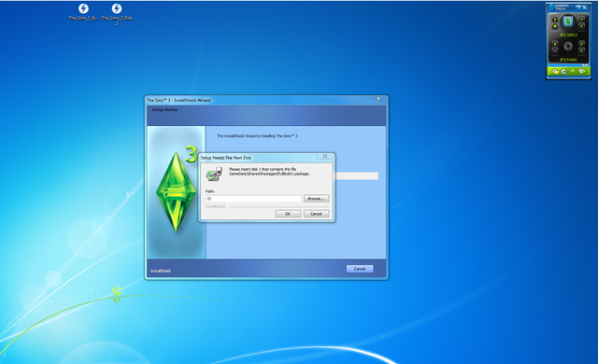The height and width of the screenshot is (364, 598).
Task: Open image folder icon in gadget green bar
Action: [556, 71]
